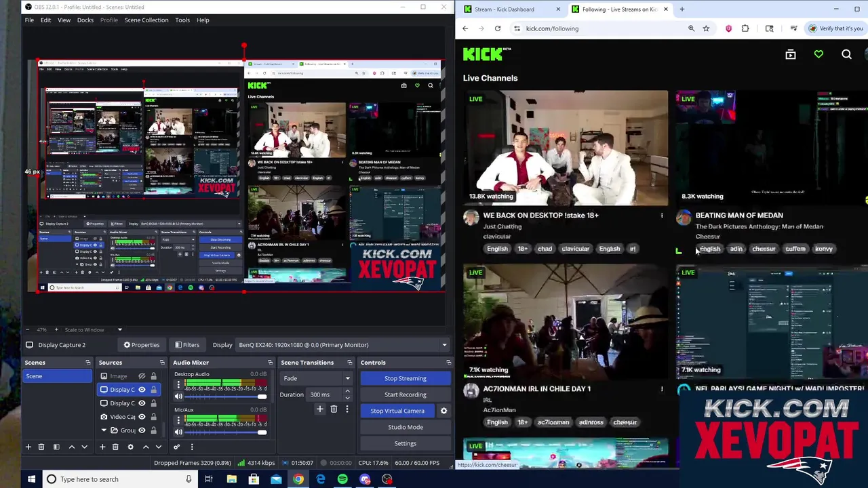Mute Desktop Audio speaker icon
The image size is (868, 488).
pos(179,396)
